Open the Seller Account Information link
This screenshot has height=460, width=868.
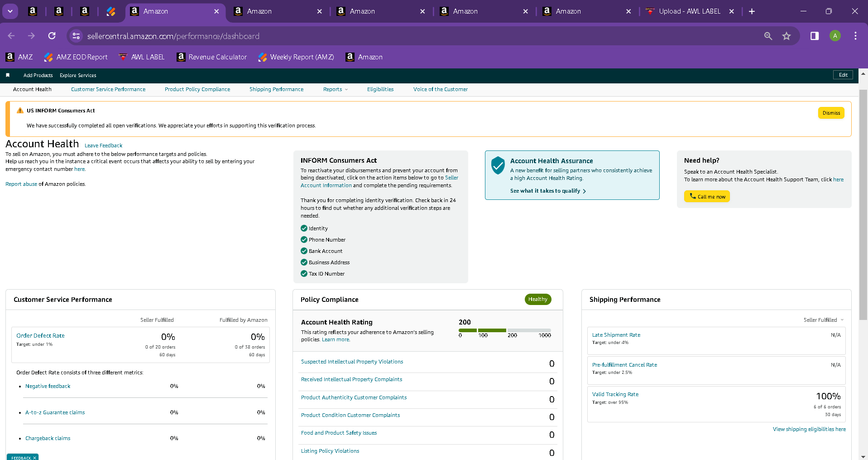click(x=379, y=181)
